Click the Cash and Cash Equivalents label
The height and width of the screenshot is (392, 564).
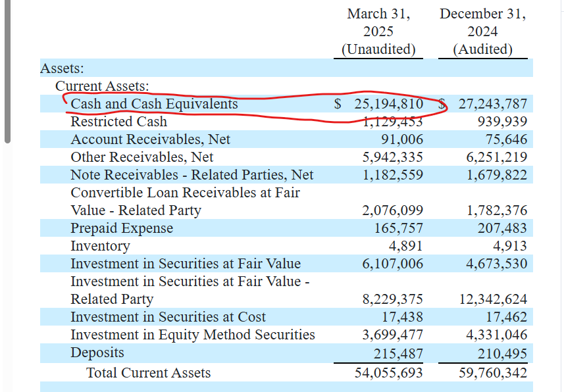[154, 104]
